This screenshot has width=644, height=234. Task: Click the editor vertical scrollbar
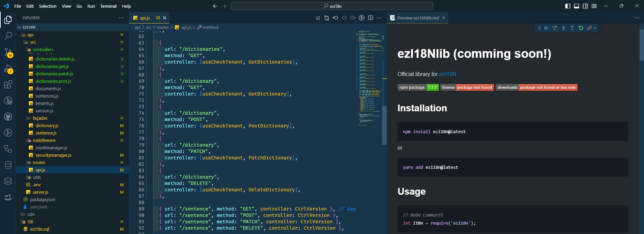[385, 125]
